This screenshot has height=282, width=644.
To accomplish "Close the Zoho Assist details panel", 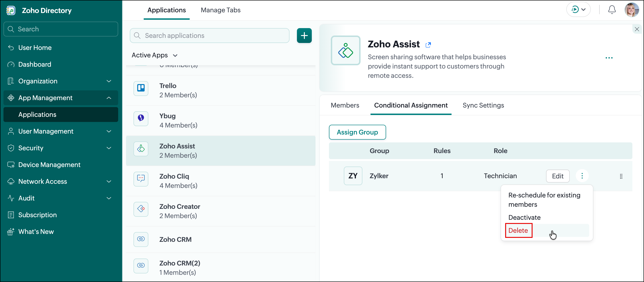I will [x=637, y=29].
